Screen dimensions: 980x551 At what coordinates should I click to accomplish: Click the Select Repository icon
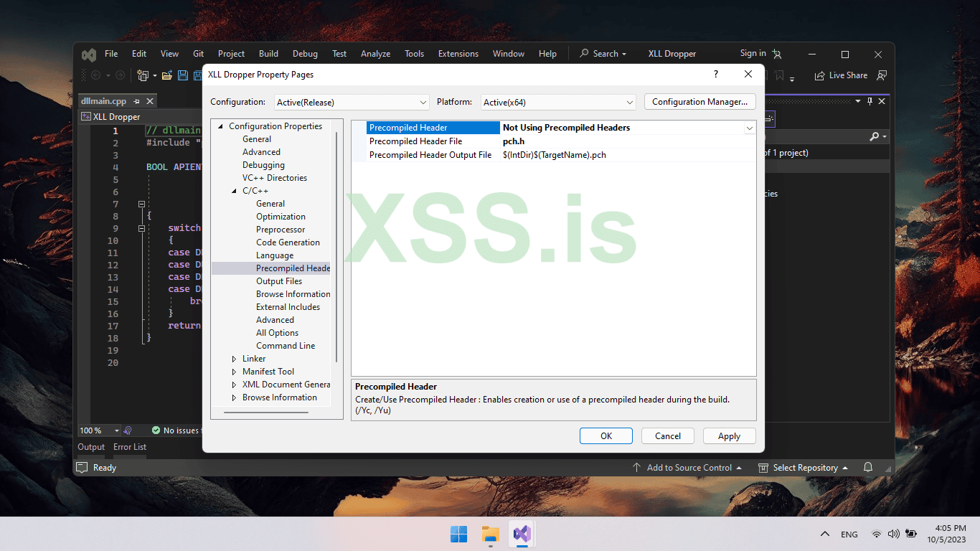pos(763,468)
